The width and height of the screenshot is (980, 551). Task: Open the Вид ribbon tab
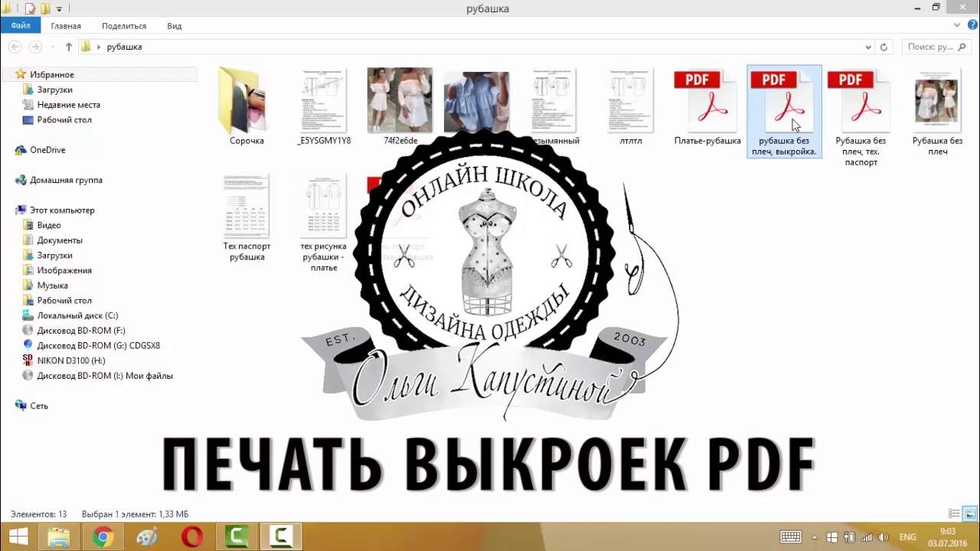click(175, 26)
